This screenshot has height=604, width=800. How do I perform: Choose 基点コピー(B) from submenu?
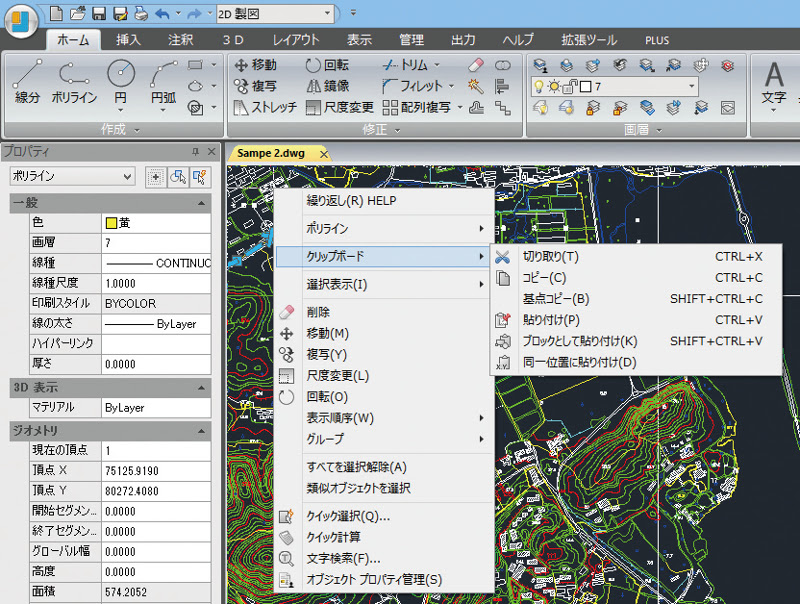point(636,299)
